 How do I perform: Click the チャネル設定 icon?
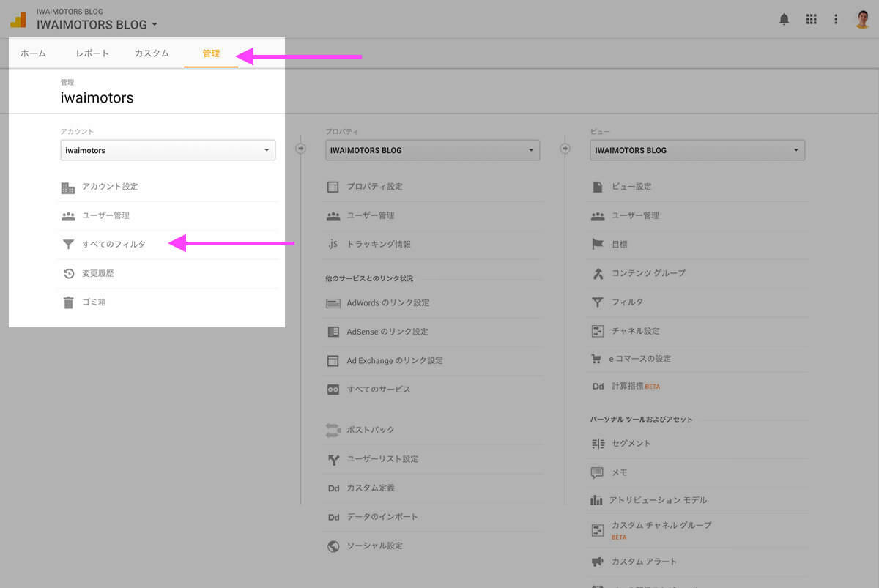coord(598,331)
